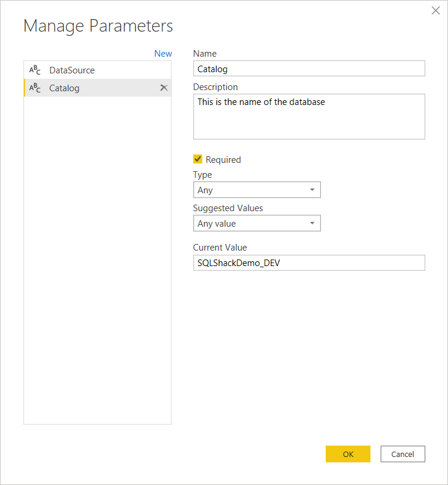Screen dimensions: 448x485
Task: Open the Type dropdown
Action: (257, 190)
